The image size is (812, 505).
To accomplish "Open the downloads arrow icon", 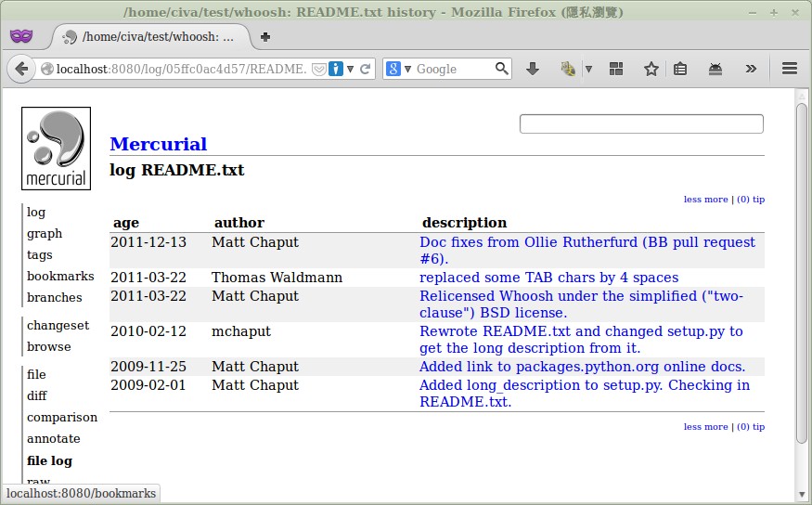I will [x=533, y=69].
